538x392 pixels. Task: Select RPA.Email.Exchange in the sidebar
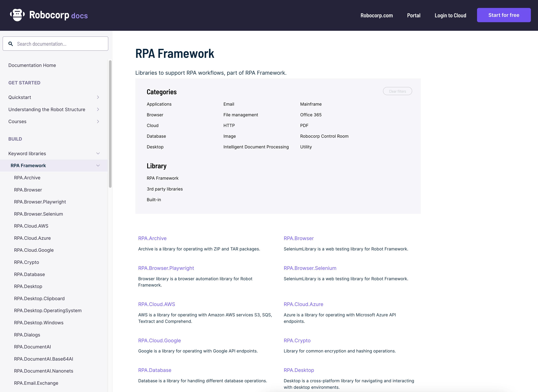36,383
